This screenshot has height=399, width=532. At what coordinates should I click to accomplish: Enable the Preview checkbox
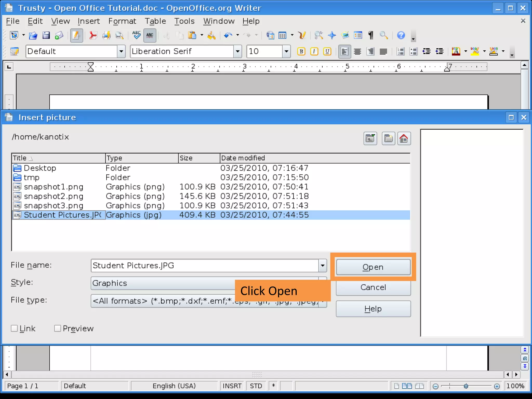[57, 328]
